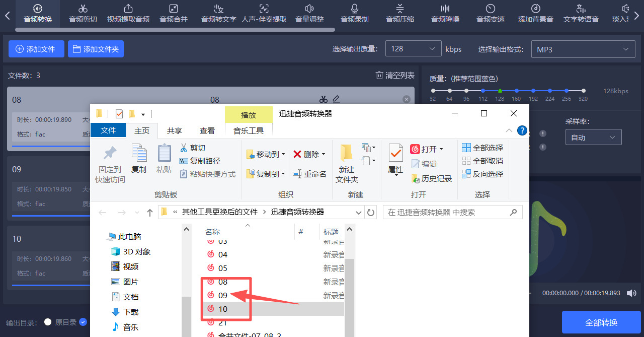This screenshot has width=644, height=337.
Task: Click the 在 迅捷音频转换器 中搜索 field
Action: pyautogui.click(x=452, y=212)
